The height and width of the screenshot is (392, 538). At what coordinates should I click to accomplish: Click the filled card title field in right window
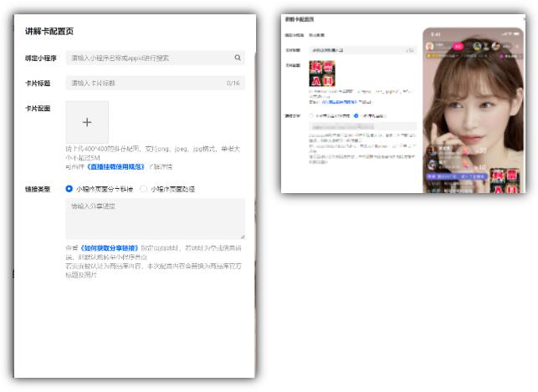pyautogui.click(x=362, y=50)
